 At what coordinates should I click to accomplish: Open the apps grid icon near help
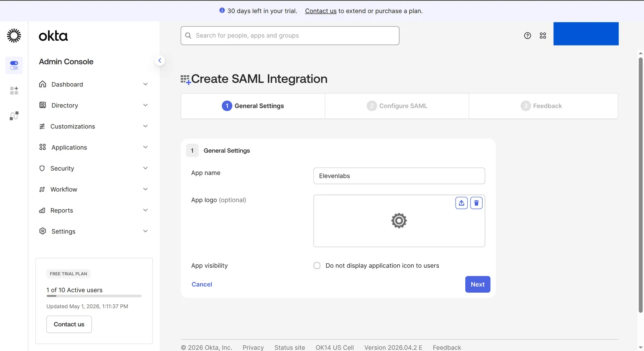[x=543, y=36]
